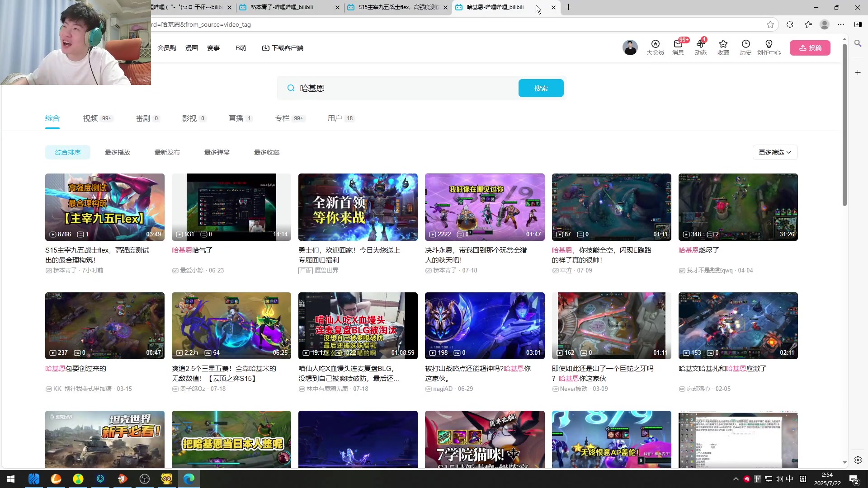The height and width of the screenshot is (488, 868).
Task: Sort results by 最多收藏
Action: pos(267,152)
